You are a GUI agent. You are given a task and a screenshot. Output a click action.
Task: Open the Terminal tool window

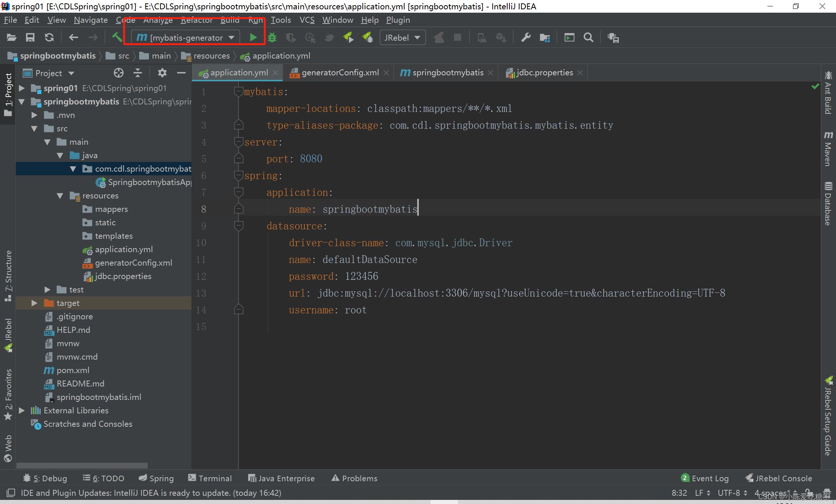210,478
